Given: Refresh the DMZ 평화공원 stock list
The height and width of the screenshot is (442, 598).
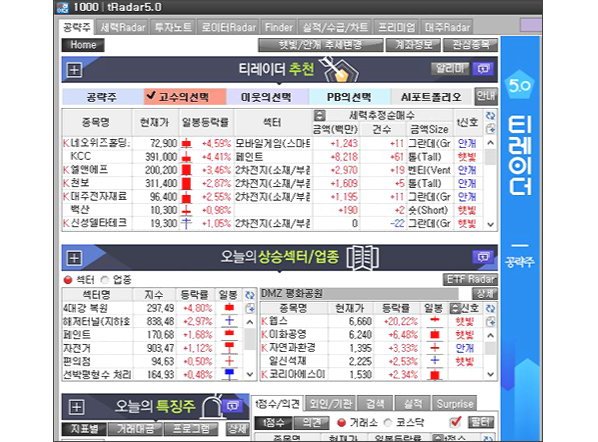Looking at the screenshot, I should point(490,308).
